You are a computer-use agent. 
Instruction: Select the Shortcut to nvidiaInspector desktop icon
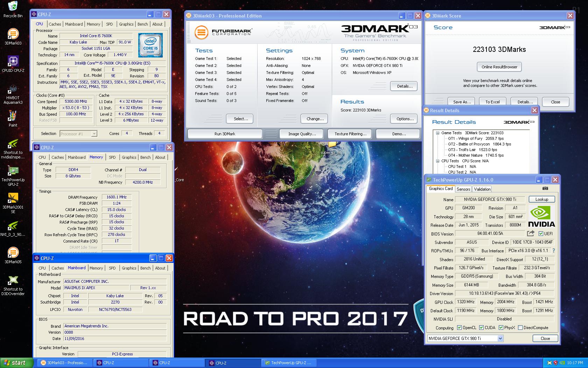coord(13,149)
